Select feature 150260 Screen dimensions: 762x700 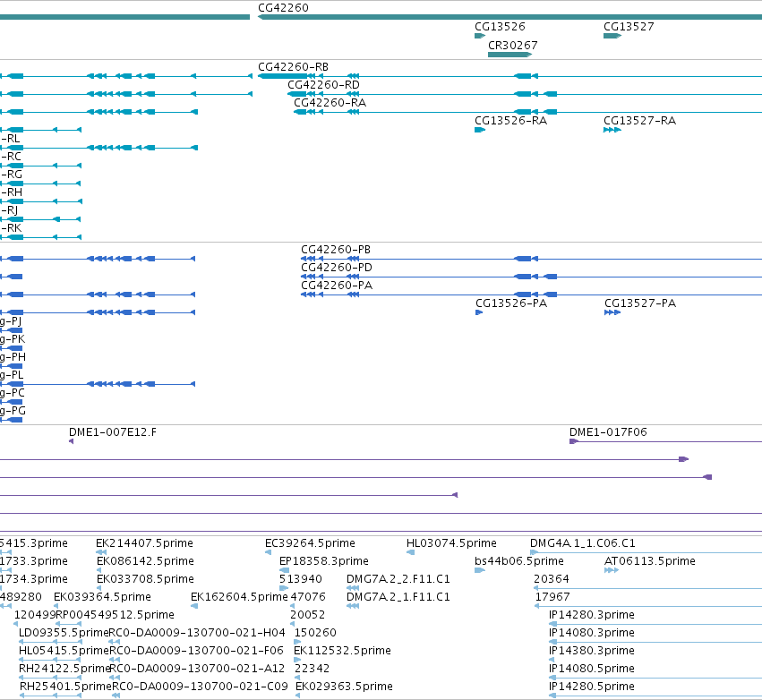(315, 633)
